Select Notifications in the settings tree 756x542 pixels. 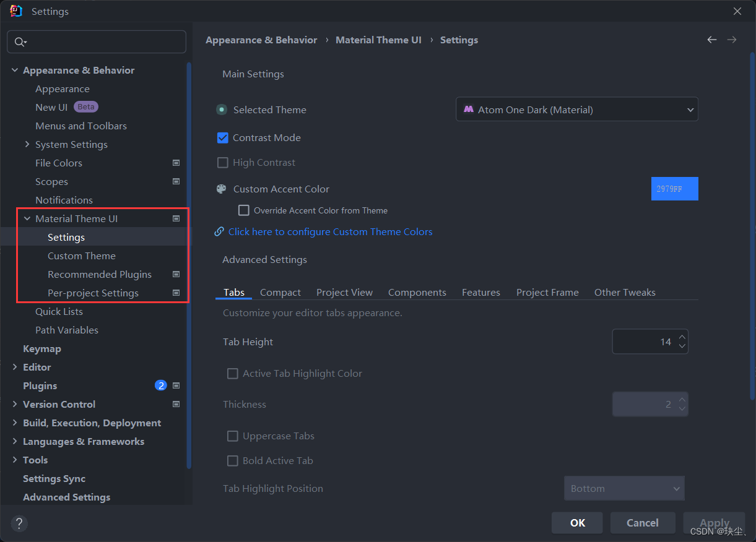pos(64,200)
